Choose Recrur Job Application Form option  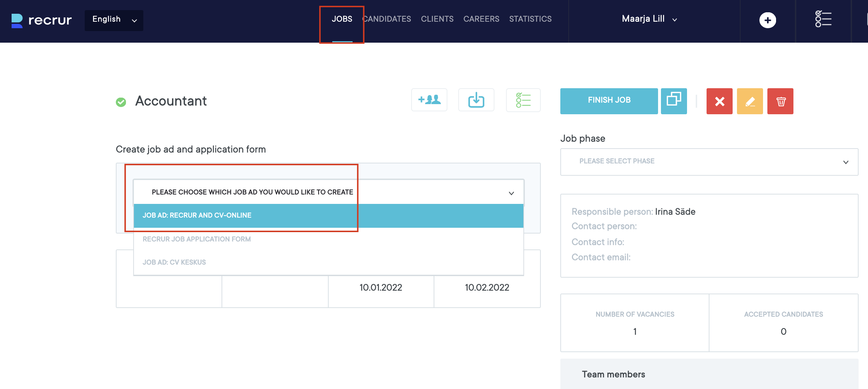[197, 239]
